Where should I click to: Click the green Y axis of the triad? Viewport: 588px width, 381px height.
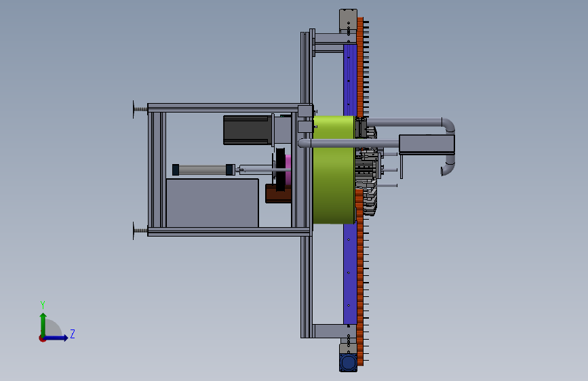click(43, 325)
